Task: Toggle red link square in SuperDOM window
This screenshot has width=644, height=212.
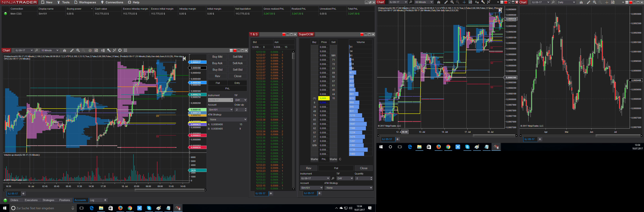Action: pyautogui.click(x=362, y=35)
